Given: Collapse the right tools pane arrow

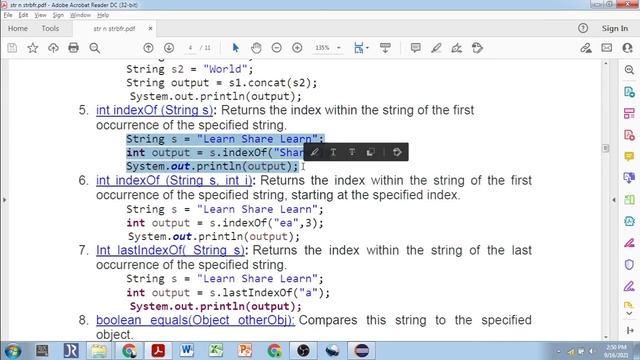Looking at the screenshot, I should (614, 200).
